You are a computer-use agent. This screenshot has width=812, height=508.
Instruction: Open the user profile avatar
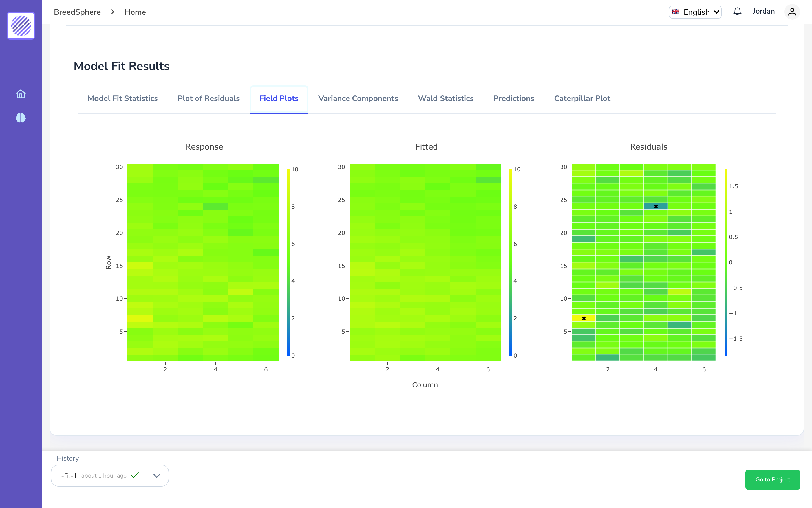pos(792,12)
